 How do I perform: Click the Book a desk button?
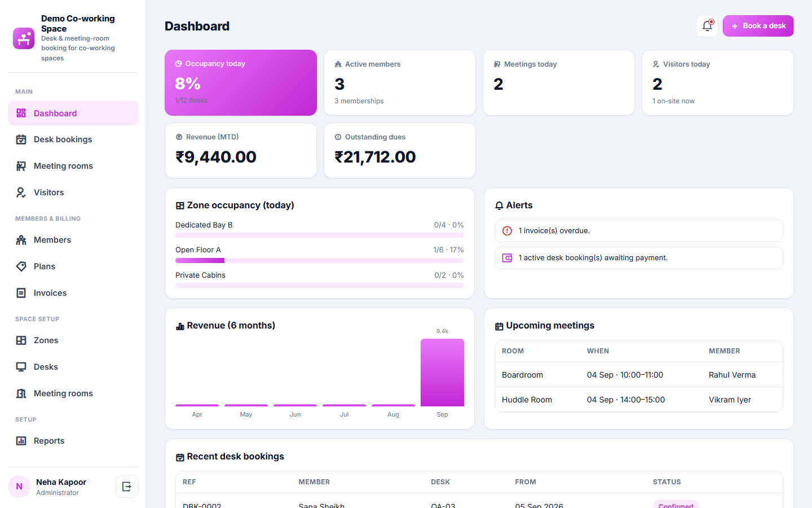pyautogui.click(x=758, y=26)
